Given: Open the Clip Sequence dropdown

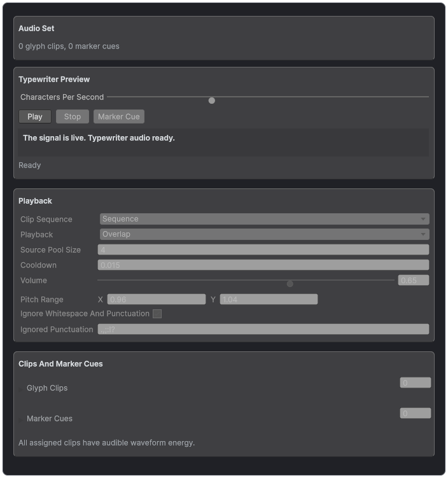Looking at the screenshot, I should pyautogui.click(x=264, y=219).
